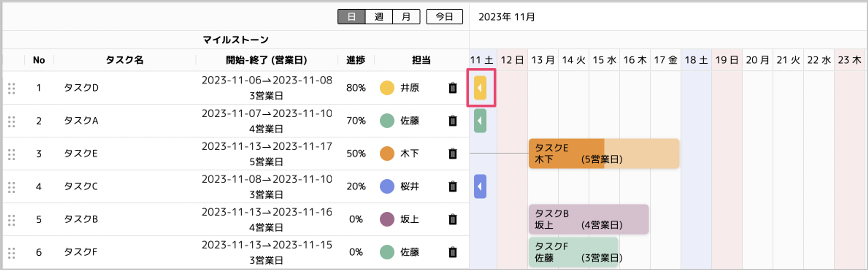This screenshot has height=270, width=868.
Task: Switch to 週 (week) view
Action: click(379, 16)
